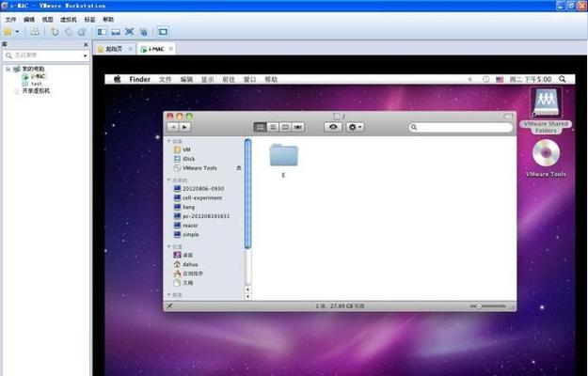Click the yellow power control icon in VMware toolbar
The image size is (588, 376).
[8, 32]
